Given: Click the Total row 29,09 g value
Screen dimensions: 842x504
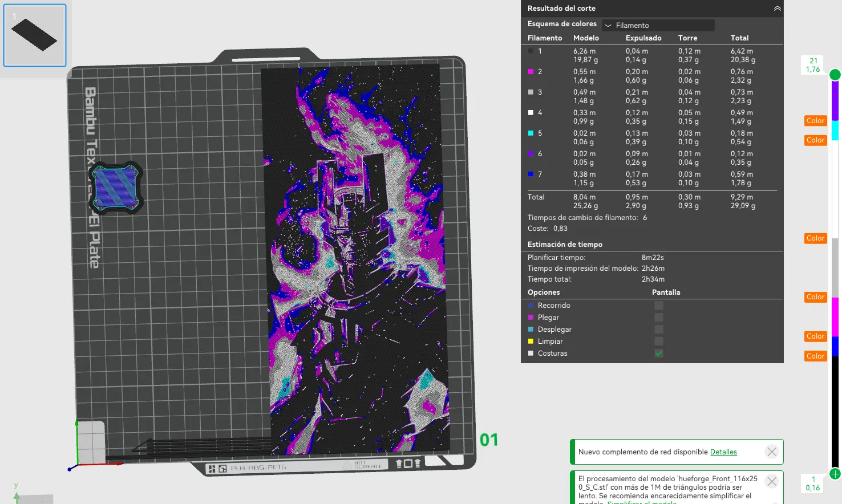Looking at the screenshot, I should (743, 206).
